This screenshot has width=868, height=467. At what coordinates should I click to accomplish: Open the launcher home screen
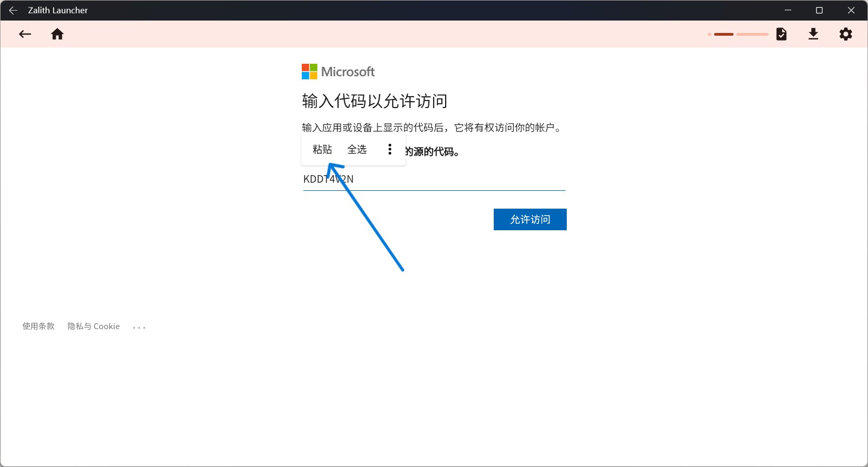pyautogui.click(x=57, y=34)
